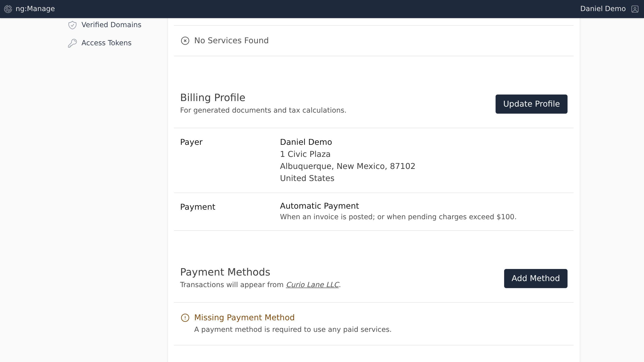Click the ng:Manage spiral logo icon
Screen dimensions: 644x362
click(x=8, y=9)
